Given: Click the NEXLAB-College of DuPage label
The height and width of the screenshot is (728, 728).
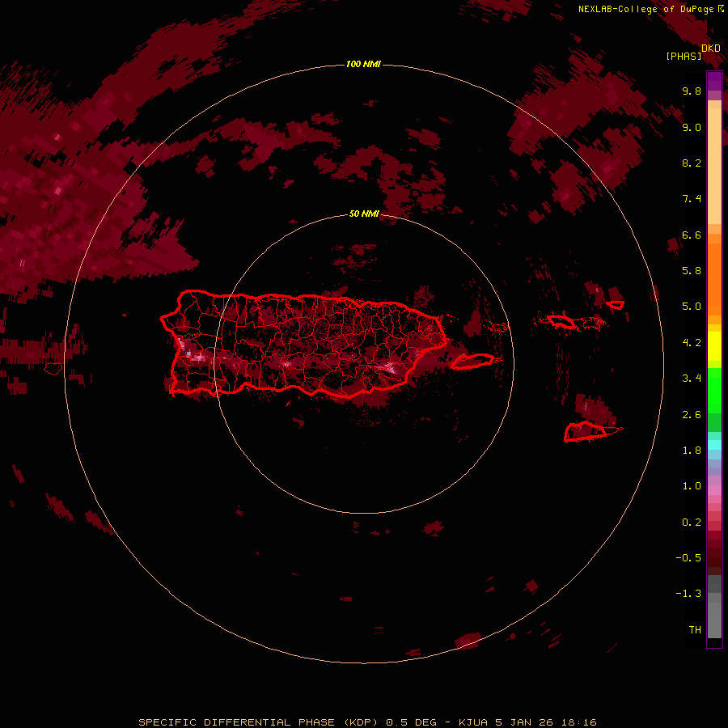Looking at the screenshot, I should pyautogui.click(x=645, y=9).
